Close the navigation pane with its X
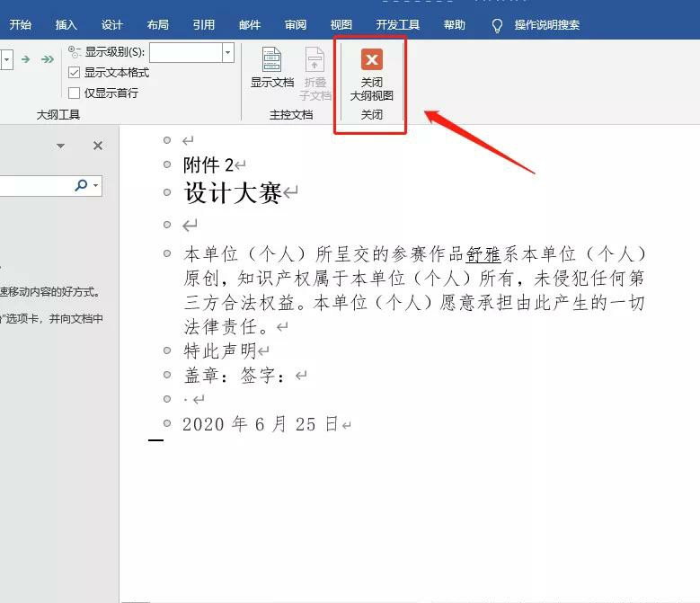Image resolution: width=700 pixels, height=603 pixels. (98, 146)
